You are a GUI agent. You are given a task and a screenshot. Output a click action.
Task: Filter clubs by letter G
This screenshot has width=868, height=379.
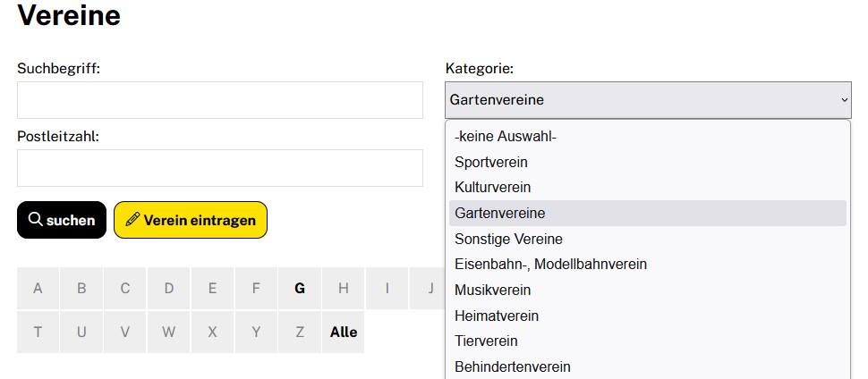300,288
